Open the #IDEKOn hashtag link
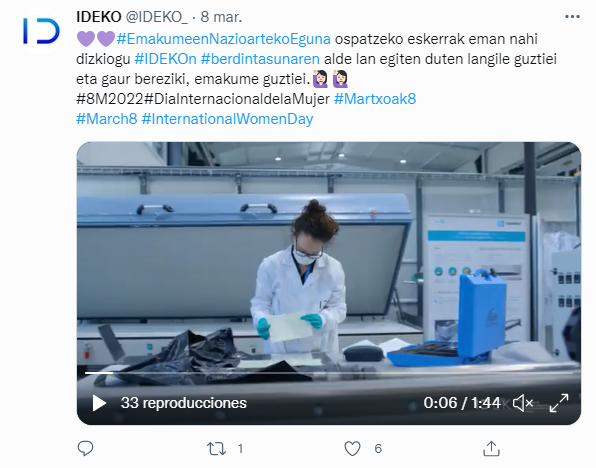Screen dimensions: 596x468 point(165,59)
